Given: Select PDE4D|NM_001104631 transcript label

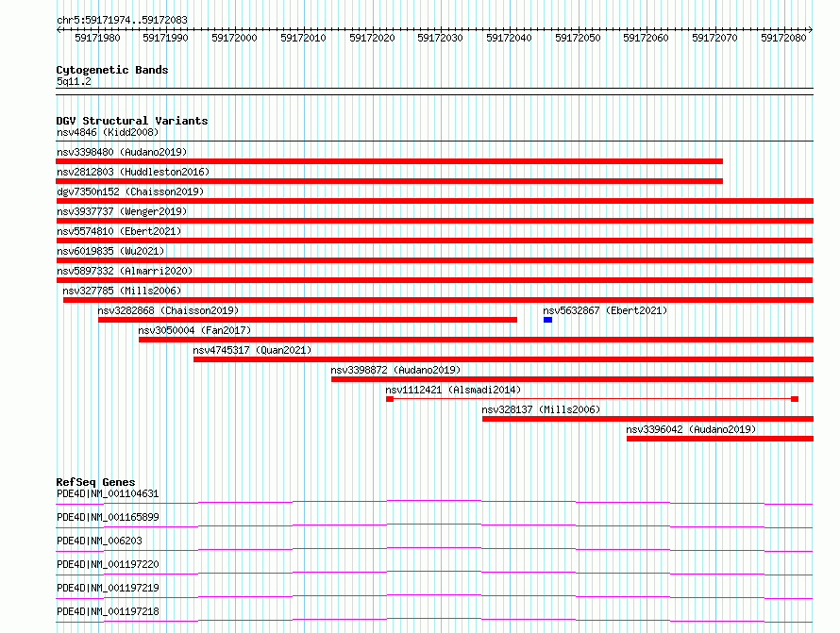Looking at the screenshot, I should [x=108, y=493].
